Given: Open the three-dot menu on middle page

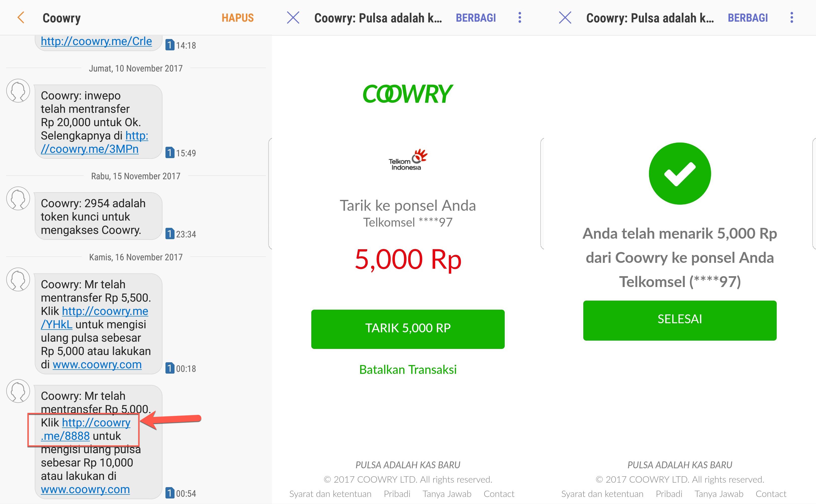Looking at the screenshot, I should coord(520,18).
